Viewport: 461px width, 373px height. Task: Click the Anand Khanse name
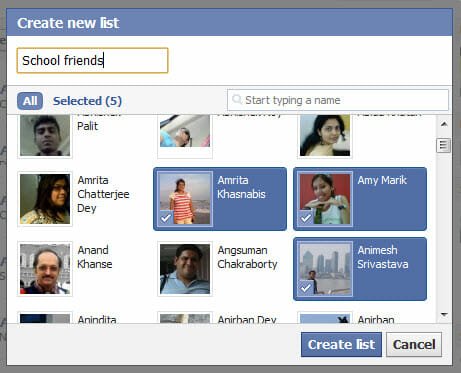point(95,257)
